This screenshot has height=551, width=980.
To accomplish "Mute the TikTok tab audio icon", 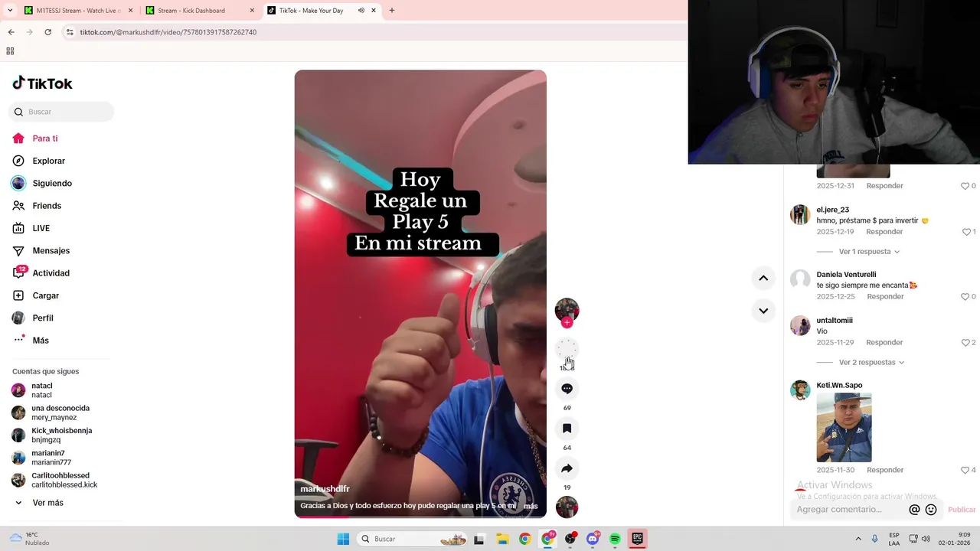I will (x=361, y=11).
